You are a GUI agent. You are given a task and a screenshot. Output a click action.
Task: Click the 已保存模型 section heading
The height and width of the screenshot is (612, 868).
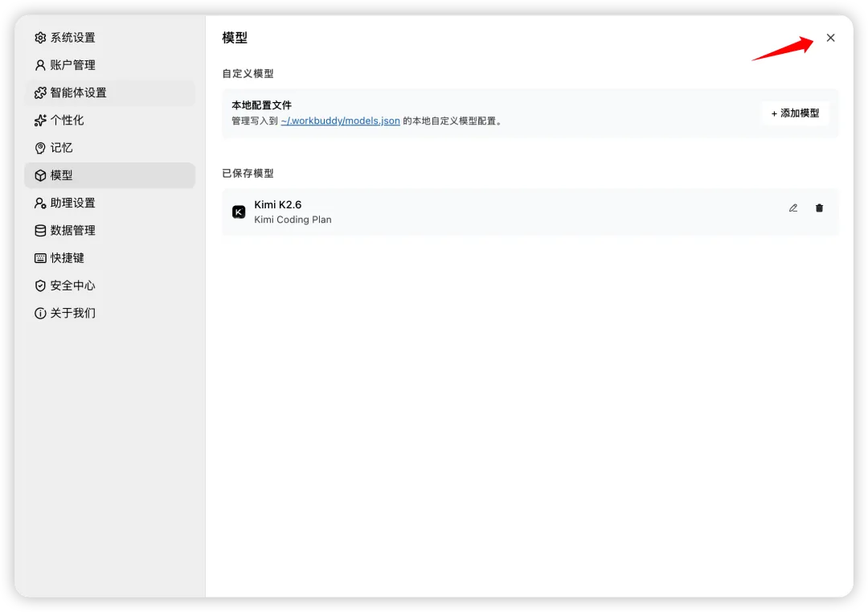248,174
